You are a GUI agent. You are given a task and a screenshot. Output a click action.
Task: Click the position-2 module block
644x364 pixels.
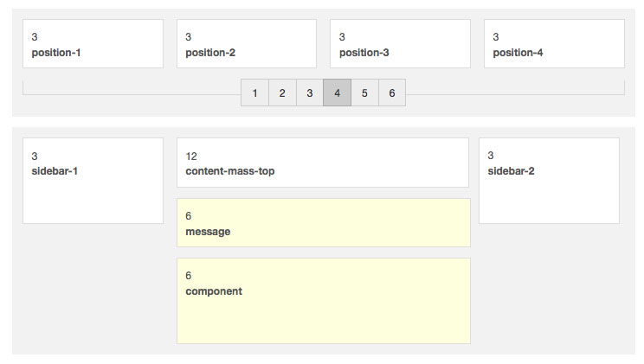pyautogui.click(x=247, y=44)
